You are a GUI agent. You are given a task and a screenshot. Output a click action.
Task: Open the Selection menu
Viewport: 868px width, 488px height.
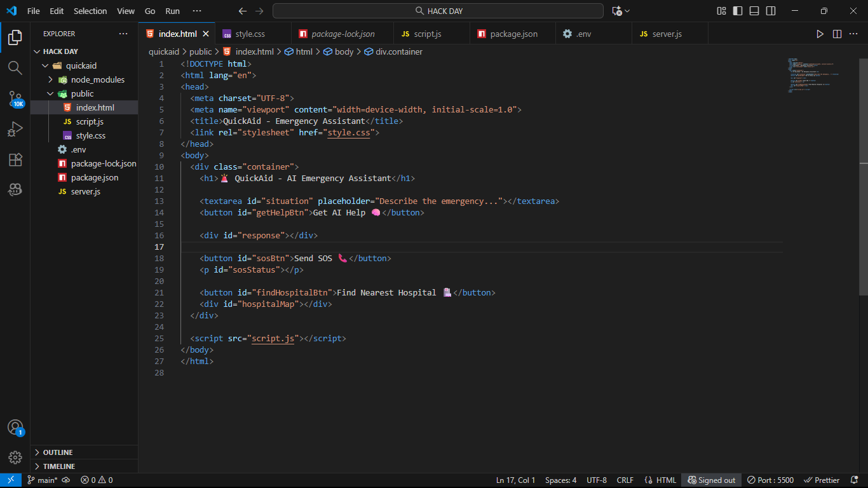[90, 11]
